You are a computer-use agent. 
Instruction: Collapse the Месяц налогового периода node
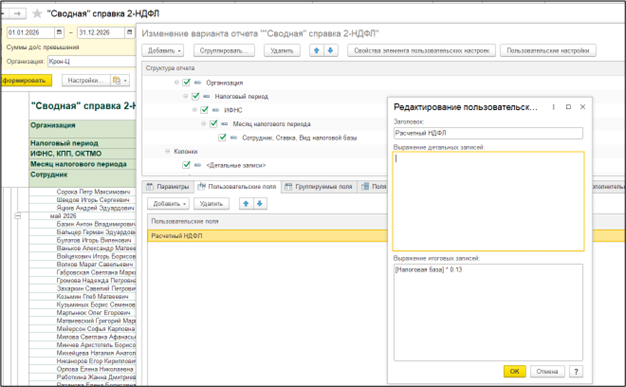pyautogui.click(x=203, y=124)
